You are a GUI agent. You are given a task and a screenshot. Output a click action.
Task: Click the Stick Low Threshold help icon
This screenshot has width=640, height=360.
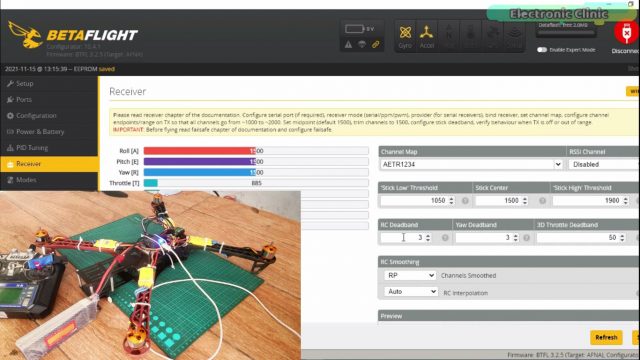(465, 201)
